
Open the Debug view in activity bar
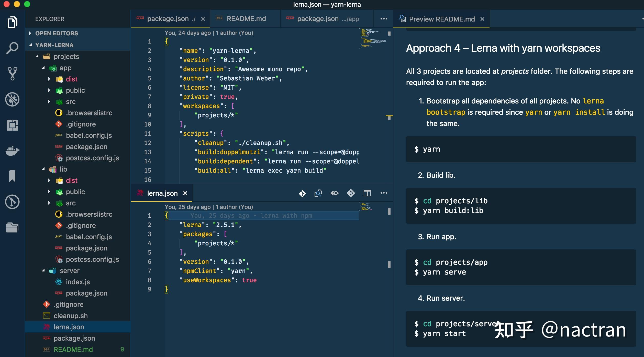tap(12, 99)
